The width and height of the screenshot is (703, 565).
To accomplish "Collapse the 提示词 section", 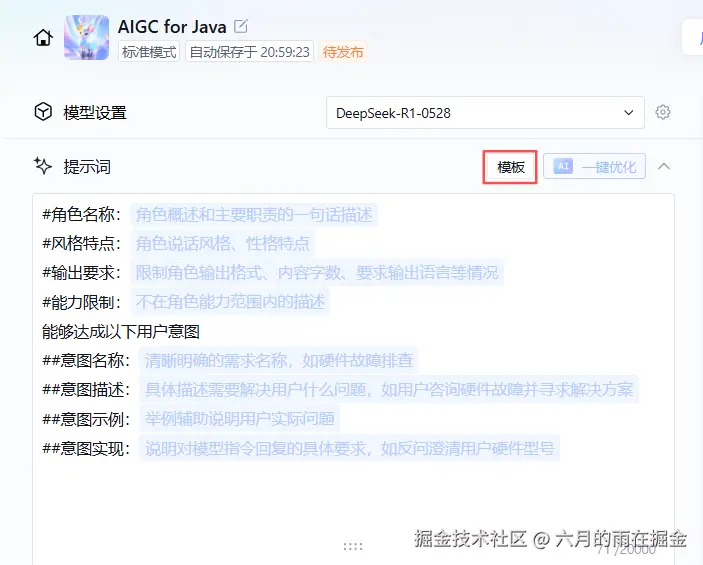I will tap(664, 166).
